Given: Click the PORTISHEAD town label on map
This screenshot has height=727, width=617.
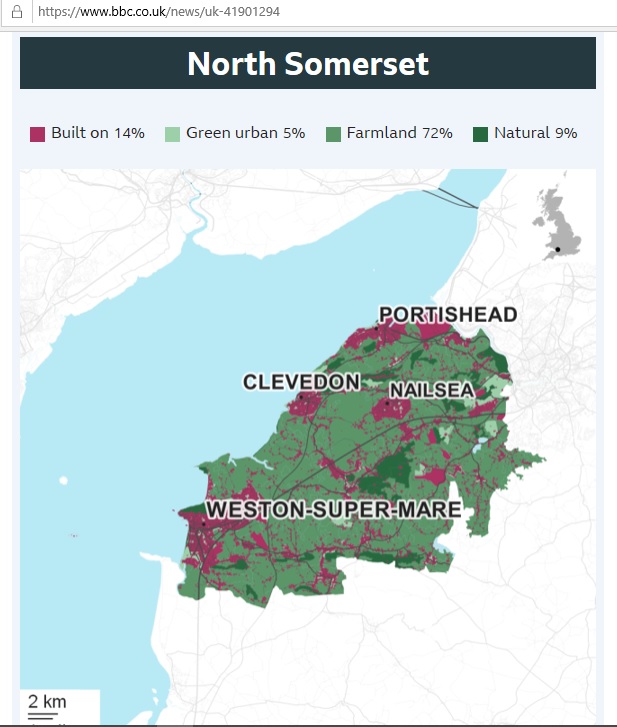Looking at the screenshot, I should point(448,315).
